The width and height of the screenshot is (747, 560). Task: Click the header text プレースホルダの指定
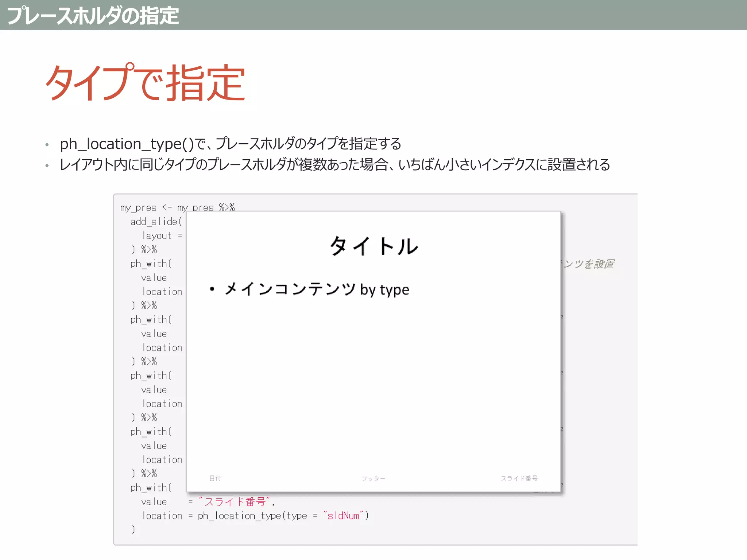point(93,16)
